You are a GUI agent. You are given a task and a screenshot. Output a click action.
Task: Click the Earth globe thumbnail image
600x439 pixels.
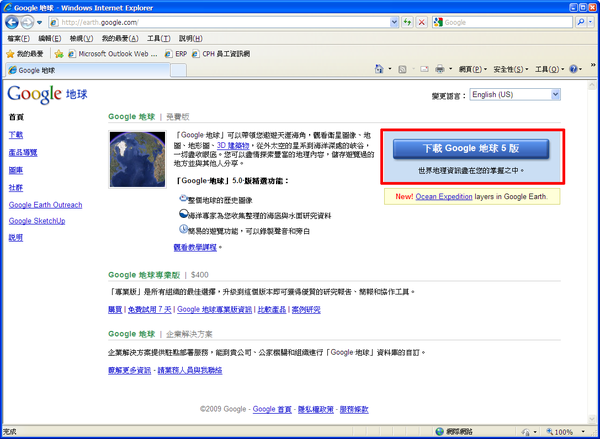[x=137, y=159]
